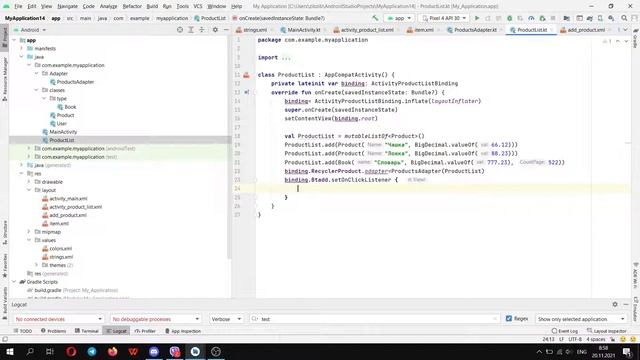Select add_product.xml in layout folder

pos(68,215)
